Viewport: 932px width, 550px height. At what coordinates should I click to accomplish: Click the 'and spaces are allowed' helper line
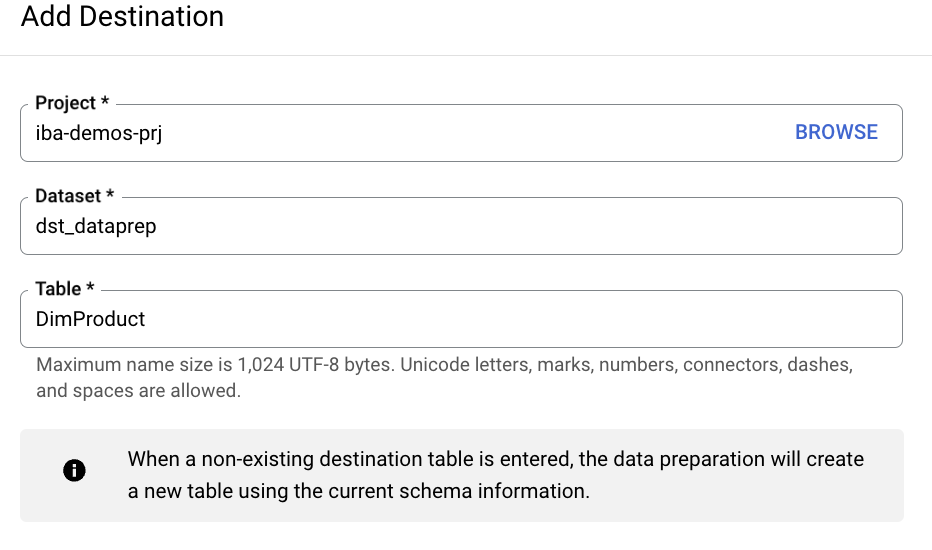138,391
